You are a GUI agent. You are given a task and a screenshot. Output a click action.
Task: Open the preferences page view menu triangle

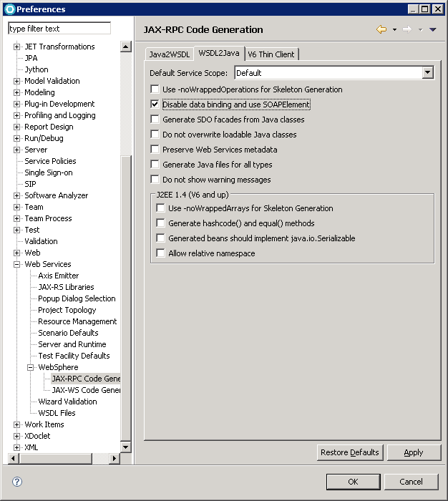(x=433, y=30)
